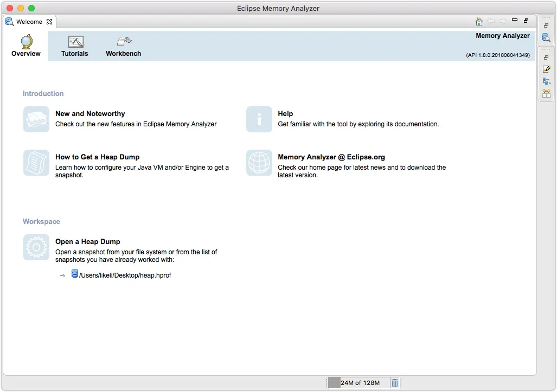Click the heap status memory bar
This screenshot has width=557, height=392.
click(358, 383)
